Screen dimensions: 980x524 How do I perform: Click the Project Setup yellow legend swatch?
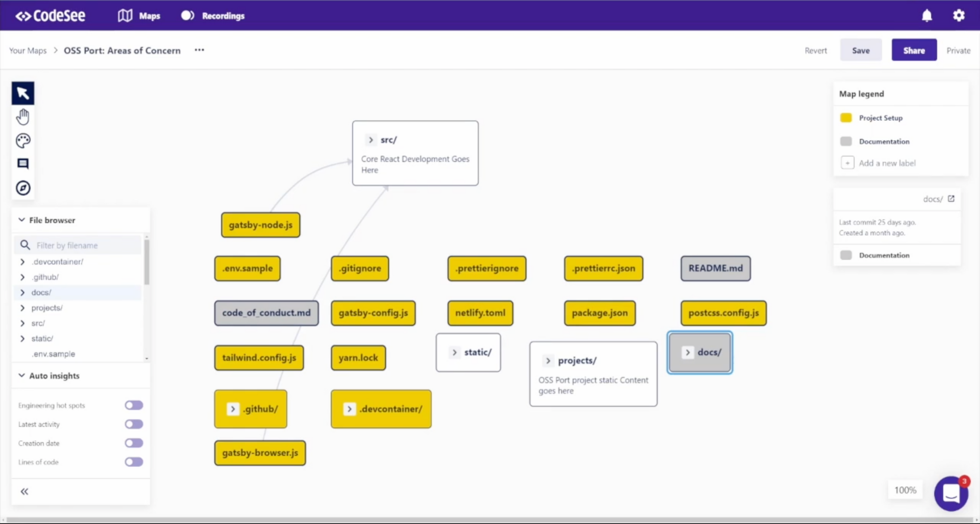point(846,118)
